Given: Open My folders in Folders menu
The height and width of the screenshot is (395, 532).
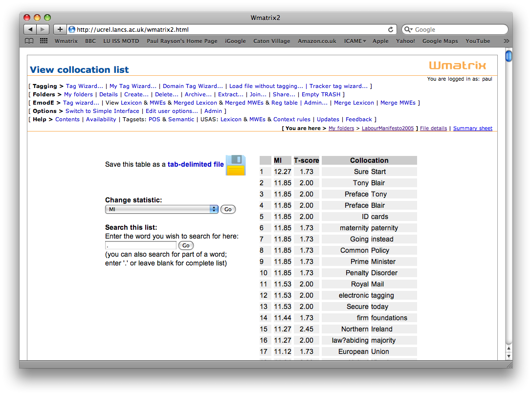Looking at the screenshot, I should click(78, 94).
